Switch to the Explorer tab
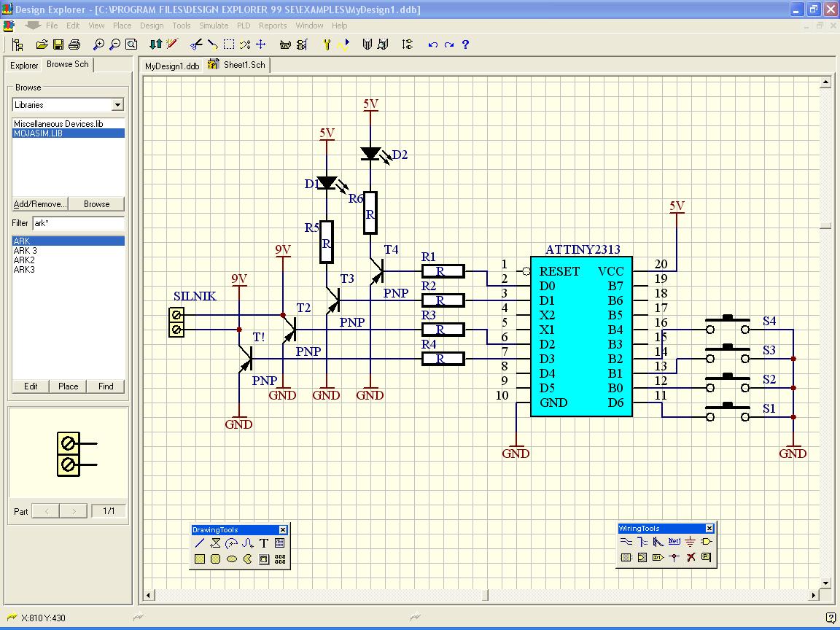840x630 pixels. [24, 66]
